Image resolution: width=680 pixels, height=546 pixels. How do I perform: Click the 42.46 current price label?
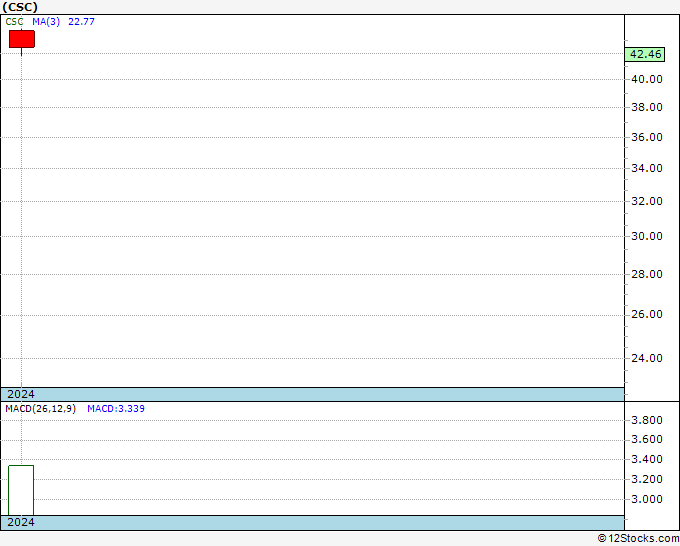[645, 54]
